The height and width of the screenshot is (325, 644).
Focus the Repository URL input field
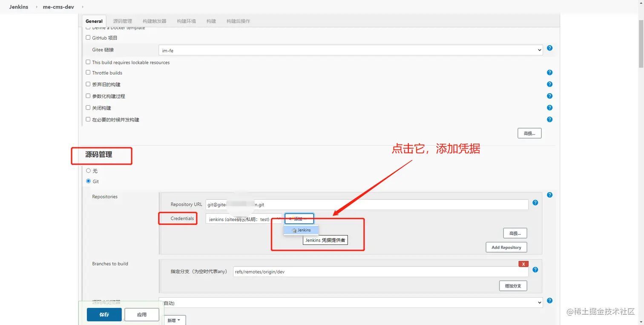(367, 204)
